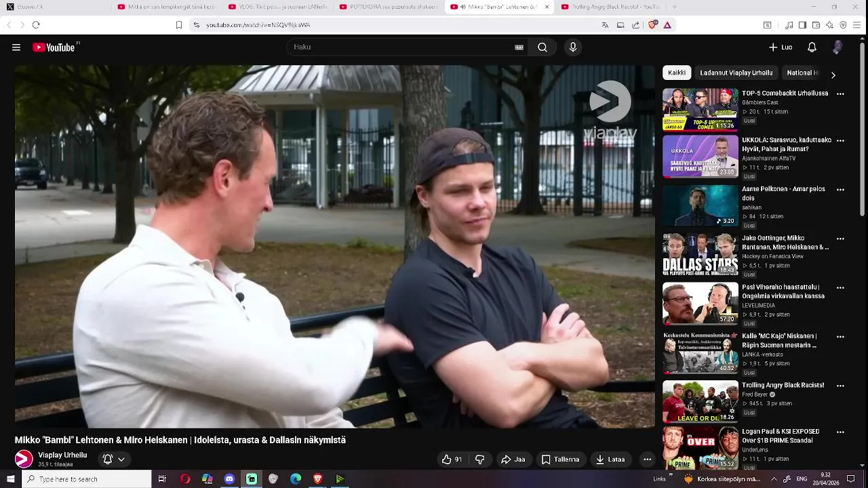Close the Mikko Bambi Lehtonen tab

(547, 7)
